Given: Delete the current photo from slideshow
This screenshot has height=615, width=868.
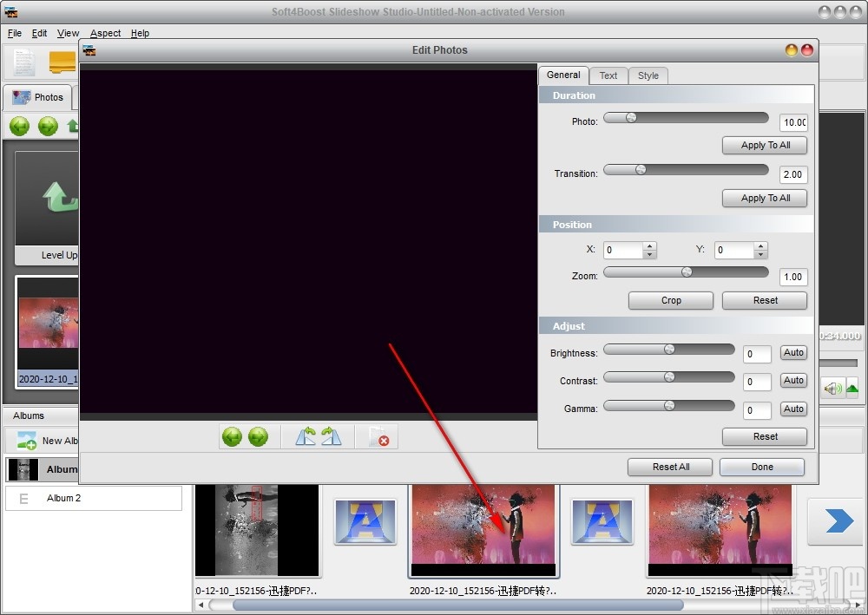Looking at the screenshot, I should pos(377,436).
